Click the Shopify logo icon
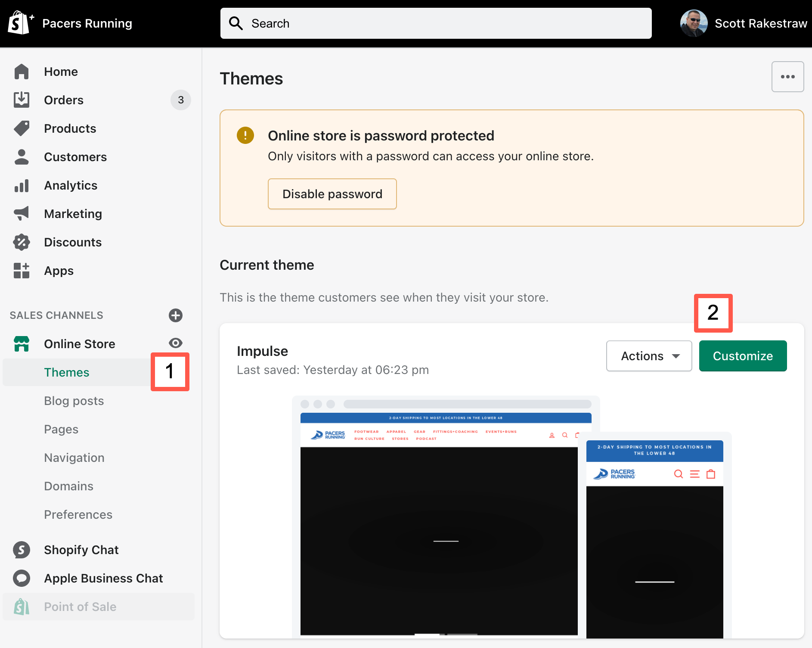 click(21, 23)
